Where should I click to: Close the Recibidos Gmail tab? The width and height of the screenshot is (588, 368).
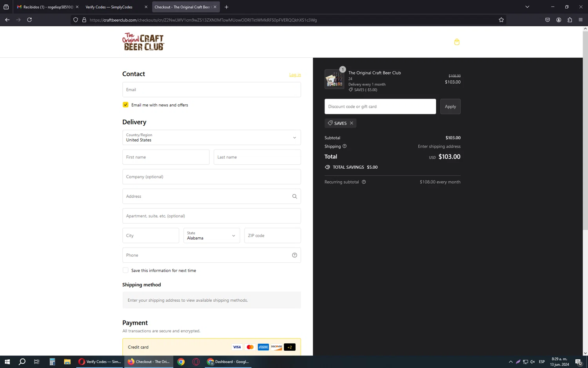click(x=77, y=7)
